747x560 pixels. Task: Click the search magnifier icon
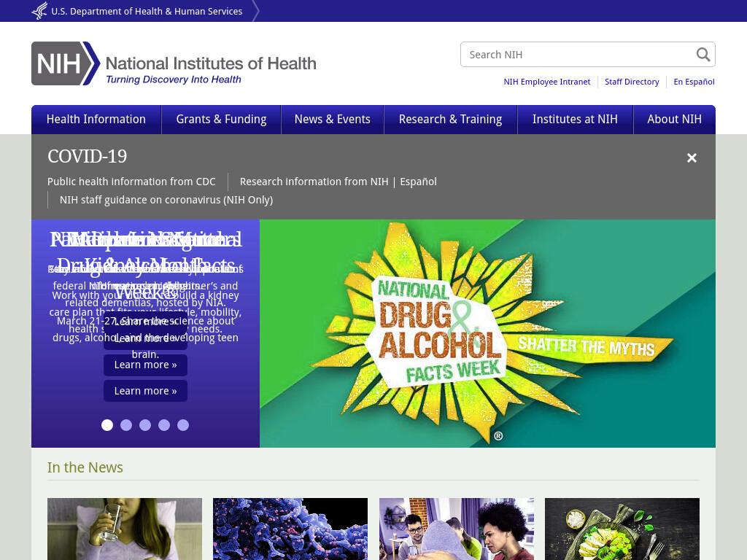tap(703, 54)
